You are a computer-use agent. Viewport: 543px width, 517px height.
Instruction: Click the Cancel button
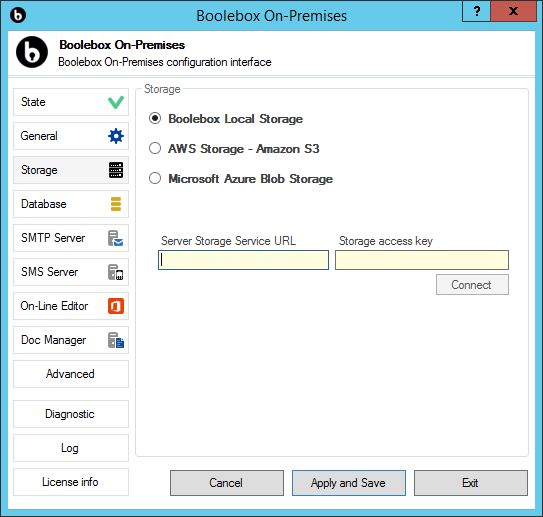[x=227, y=483]
